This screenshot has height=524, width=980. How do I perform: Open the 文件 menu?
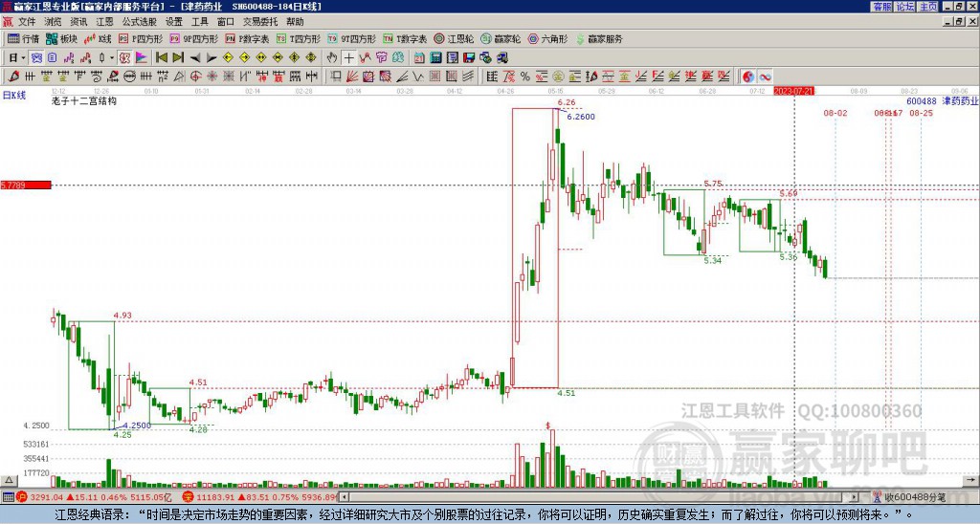tap(27, 22)
